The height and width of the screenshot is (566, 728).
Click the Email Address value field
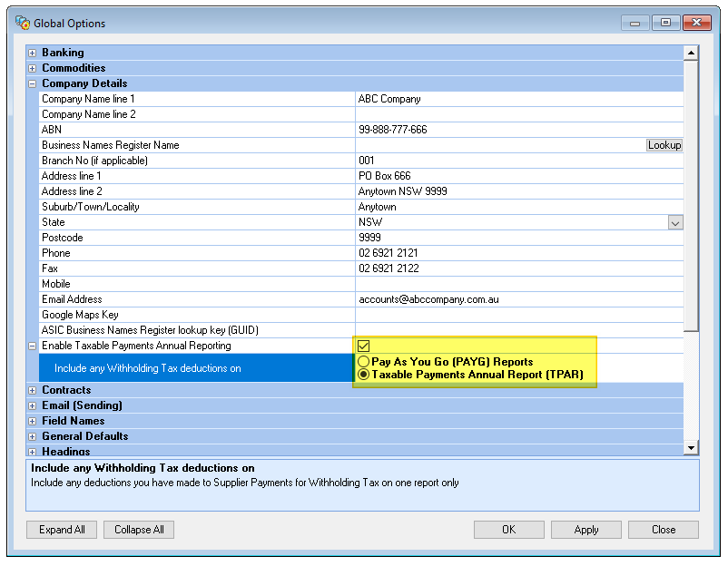click(517, 299)
